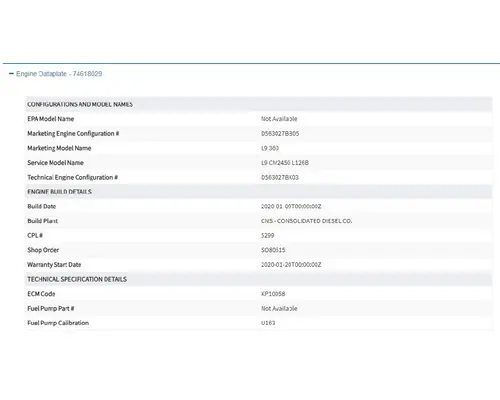Screen dimensions: 500x400
Task: Click the Fuel Pump Calibration value
Action: pyautogui.click(x=268, y=323)
